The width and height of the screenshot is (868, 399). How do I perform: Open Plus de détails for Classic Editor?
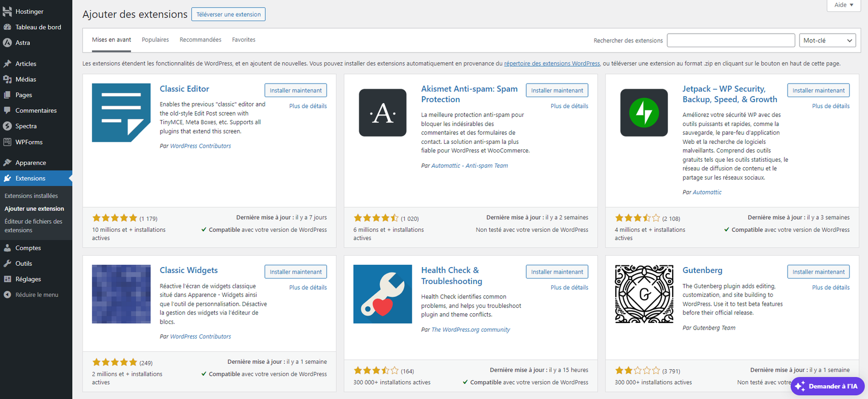pyautogui.click(x=308, y=106)
